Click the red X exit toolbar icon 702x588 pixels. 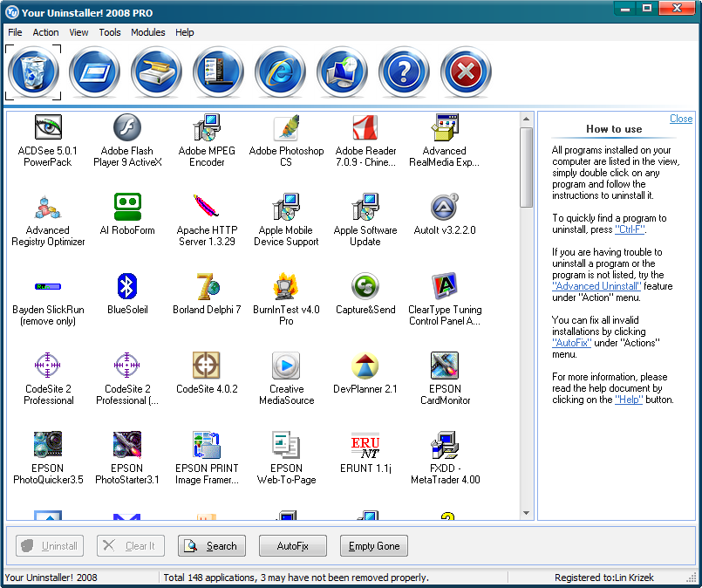(x=466, y=72)
